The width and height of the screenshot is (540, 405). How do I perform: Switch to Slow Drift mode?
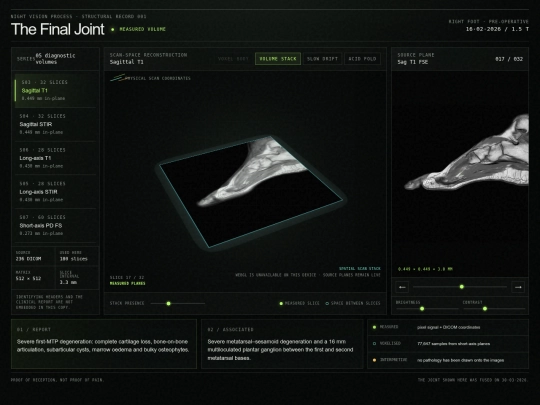[x=322, y=59]
